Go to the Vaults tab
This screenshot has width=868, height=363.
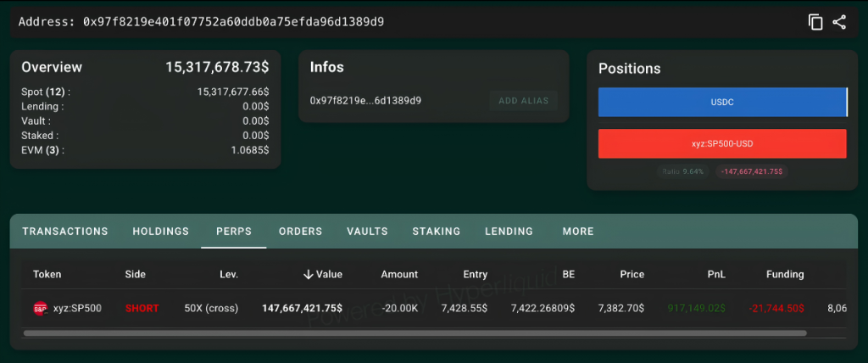tap(368, 231)
